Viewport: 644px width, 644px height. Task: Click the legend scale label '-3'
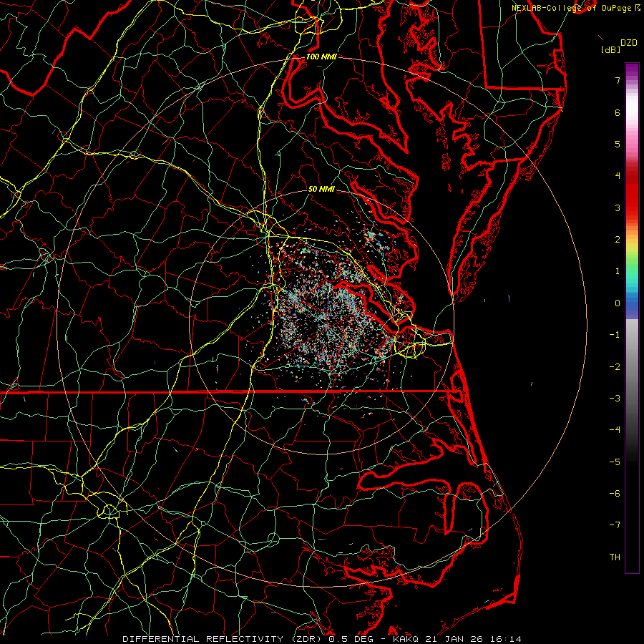click(615, 399)
